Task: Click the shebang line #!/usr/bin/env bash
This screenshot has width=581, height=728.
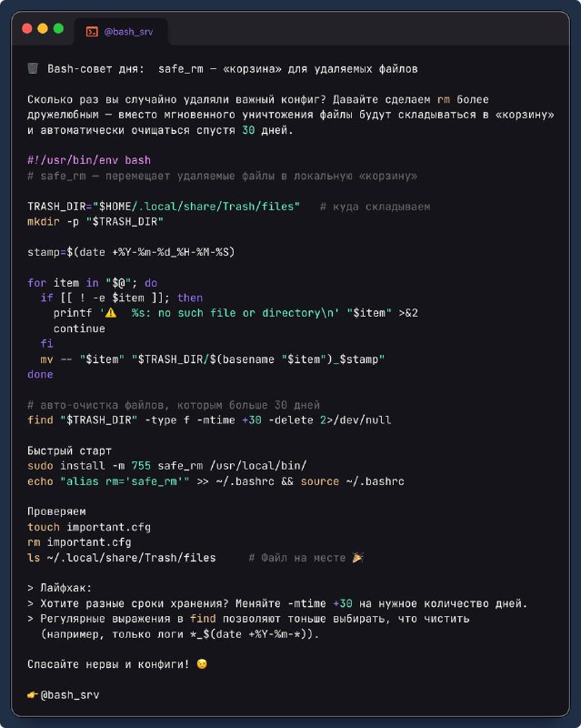Action: pos(89,160)
